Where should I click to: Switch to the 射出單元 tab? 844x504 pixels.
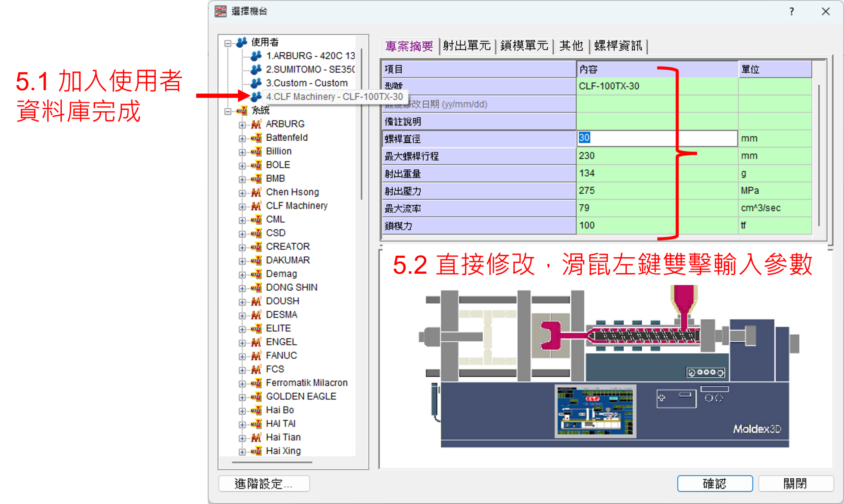click(467, 46)
